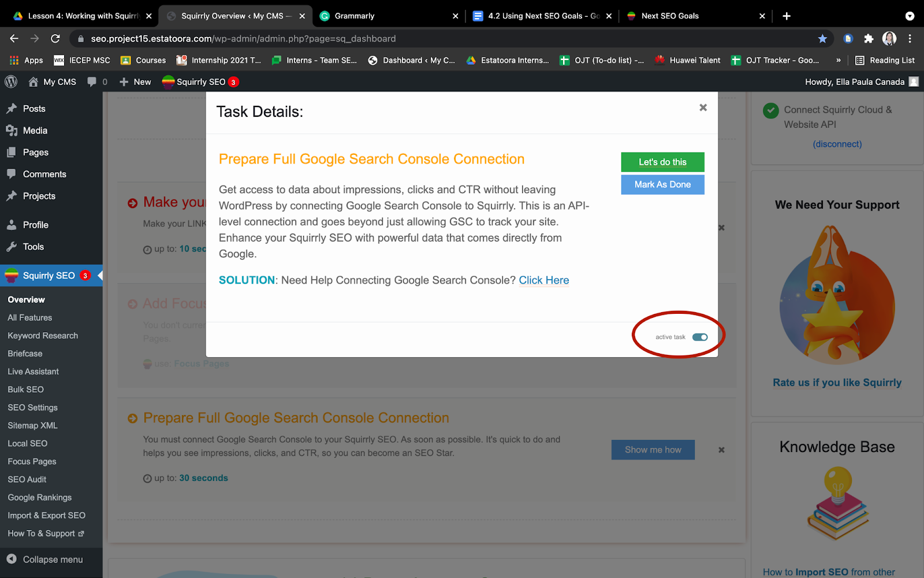Viewport: 924px width, 578px height.
Task: Show more bookmarks with the double chevron
Action: [839, 60]
